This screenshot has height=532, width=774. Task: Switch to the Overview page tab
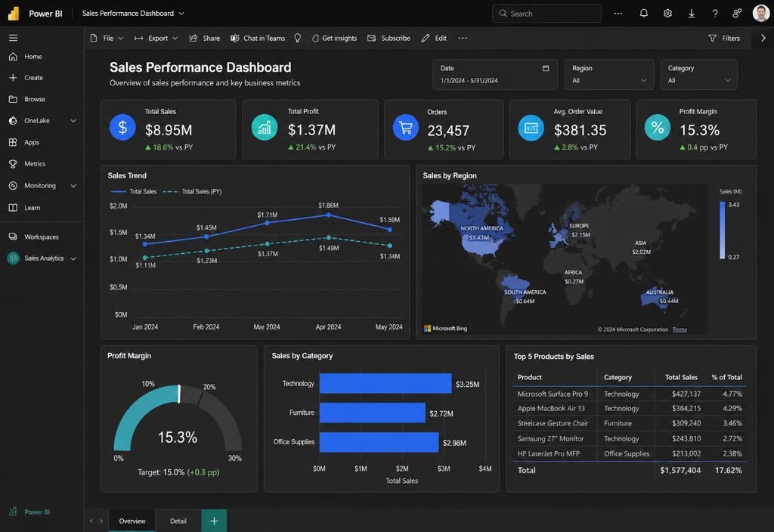pos(132,521)
